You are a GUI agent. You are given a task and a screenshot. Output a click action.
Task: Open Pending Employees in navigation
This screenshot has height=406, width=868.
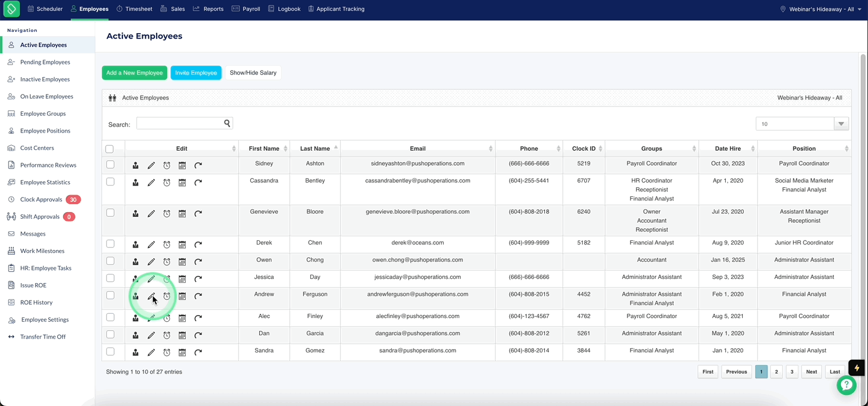point(45,62)
